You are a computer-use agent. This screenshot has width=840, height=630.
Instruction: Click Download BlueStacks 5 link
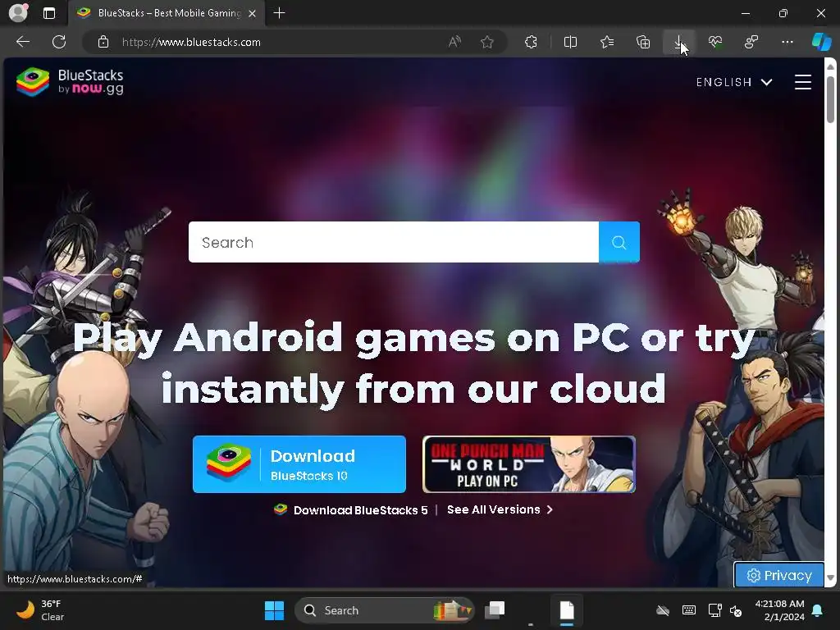tap(351, 509)
